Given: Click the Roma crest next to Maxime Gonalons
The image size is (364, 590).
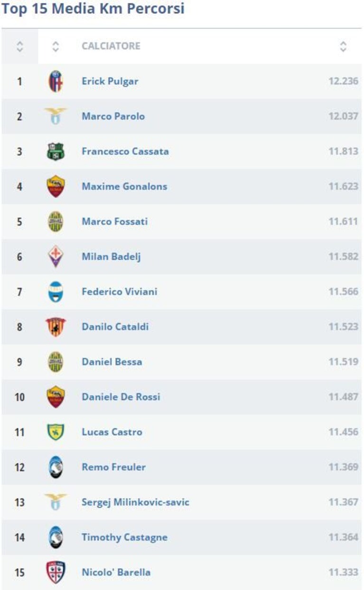Looking at the screenshot, I should [x=56, y=187].
